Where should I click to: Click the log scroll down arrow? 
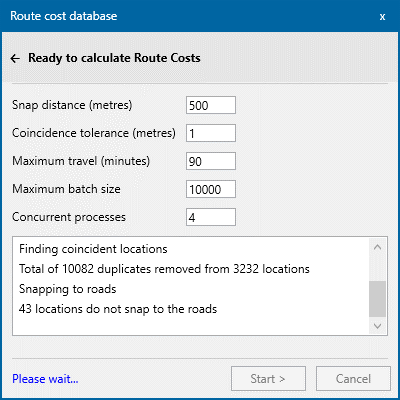pyautogui.click(x=378, y=326)
